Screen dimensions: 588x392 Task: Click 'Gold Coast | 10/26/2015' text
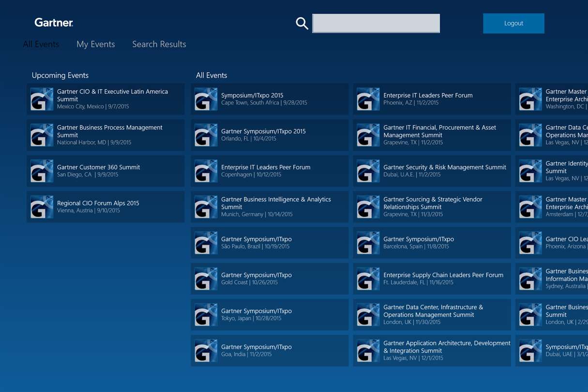[250, 282]
